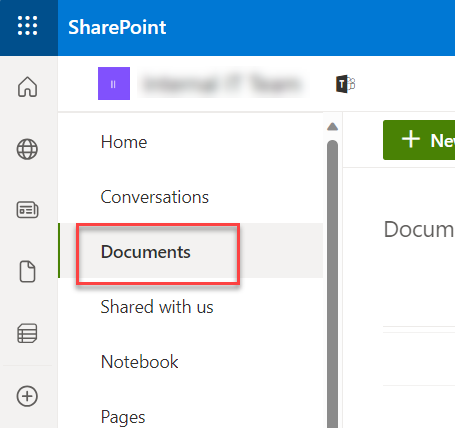Open Shared with us navigation link

coord(157,307)
